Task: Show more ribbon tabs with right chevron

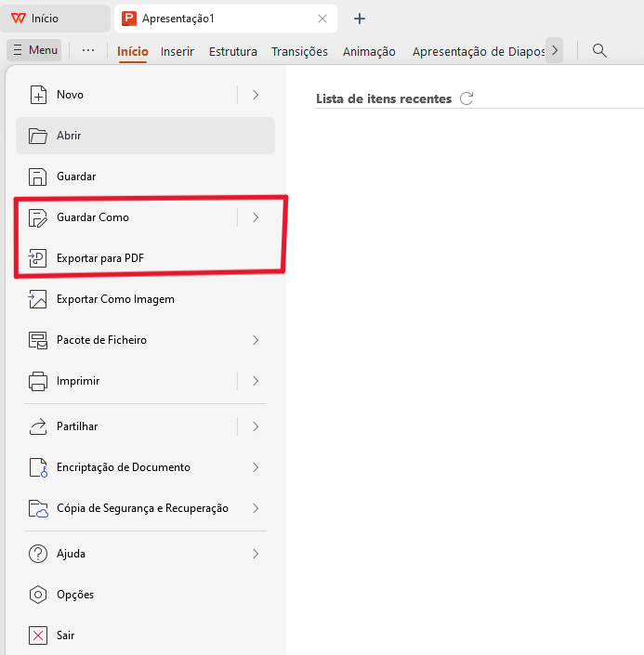Action: (x=555, y=50)
